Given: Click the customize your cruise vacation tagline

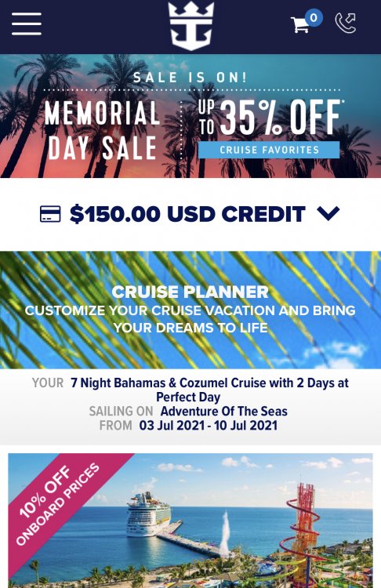Looking at the screenshot, I should point(190,319).
